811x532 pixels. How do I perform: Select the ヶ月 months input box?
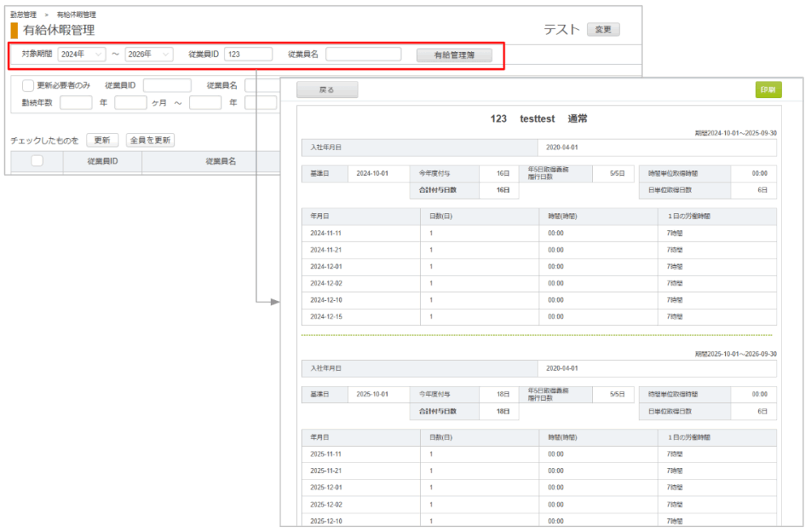(x=131, y=103)
